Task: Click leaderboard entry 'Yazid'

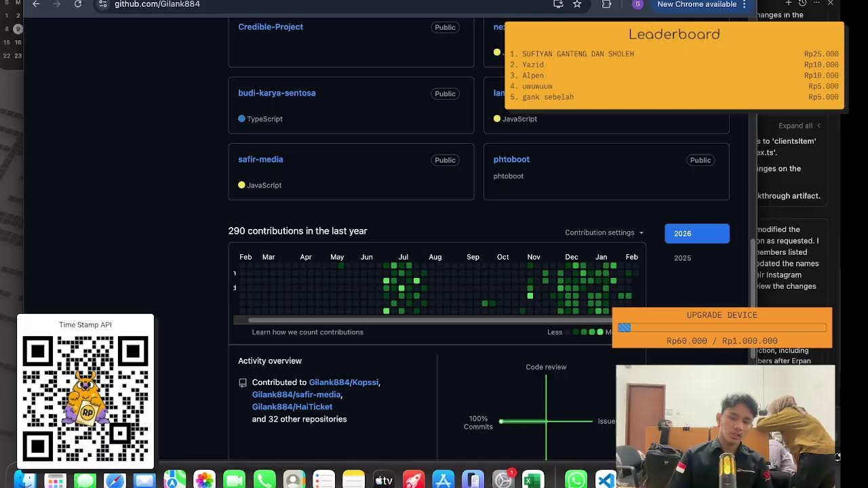Action: 533,65
